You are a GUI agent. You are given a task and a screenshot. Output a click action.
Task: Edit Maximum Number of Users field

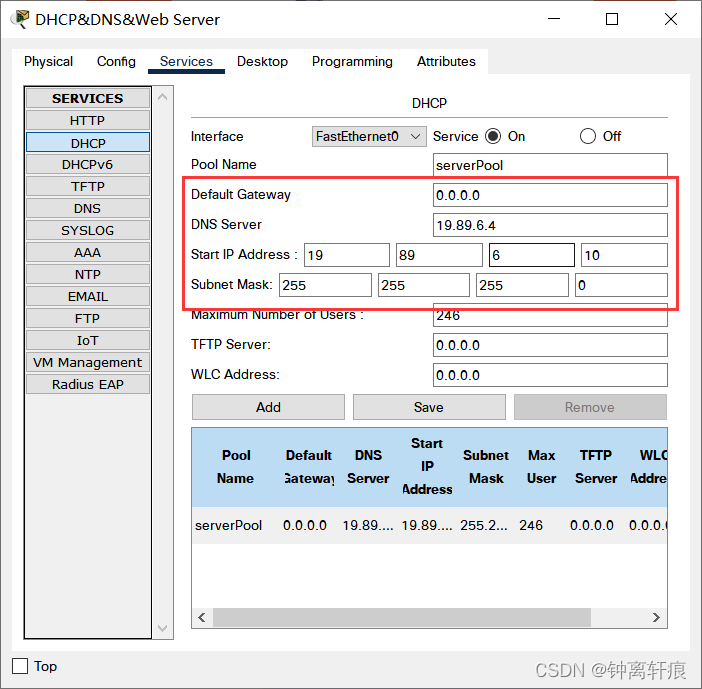(550, 315)
